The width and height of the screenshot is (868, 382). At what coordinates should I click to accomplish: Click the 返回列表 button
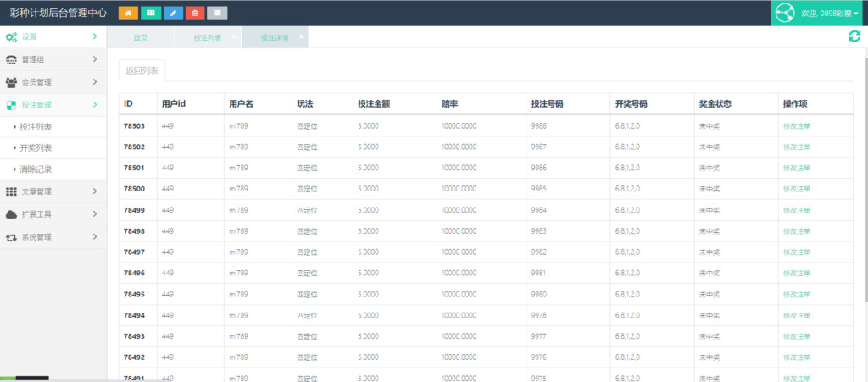click(x=142, y=70)
